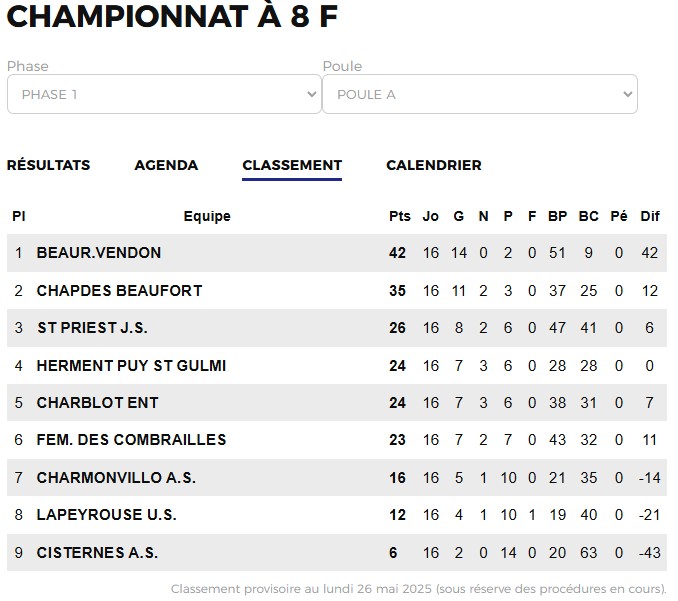Click the Dif column header
This screenshot has height=601, width=678.
[x=650, y=216]
